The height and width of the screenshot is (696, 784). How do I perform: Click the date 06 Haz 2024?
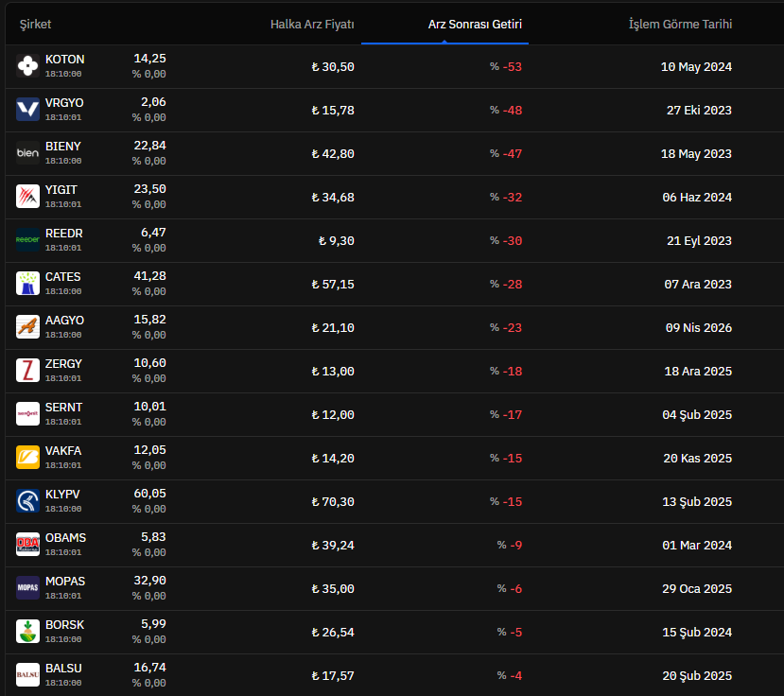tap(697, 197)
